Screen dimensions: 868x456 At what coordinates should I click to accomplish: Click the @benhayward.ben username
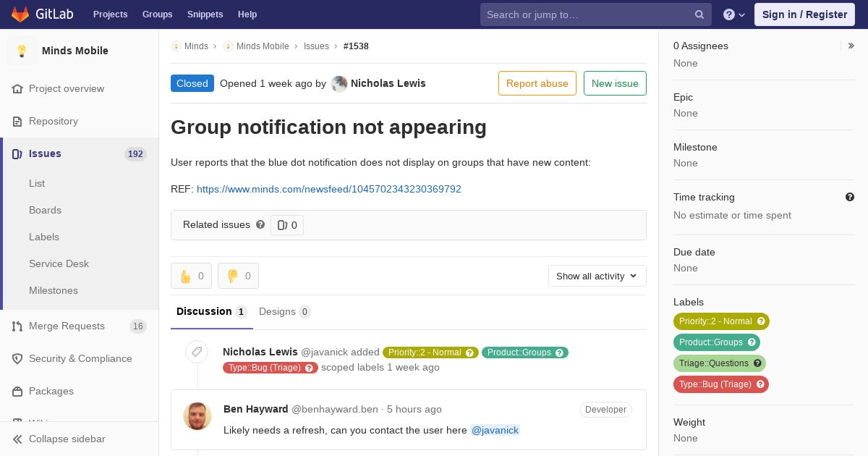[x=335, y=409]
